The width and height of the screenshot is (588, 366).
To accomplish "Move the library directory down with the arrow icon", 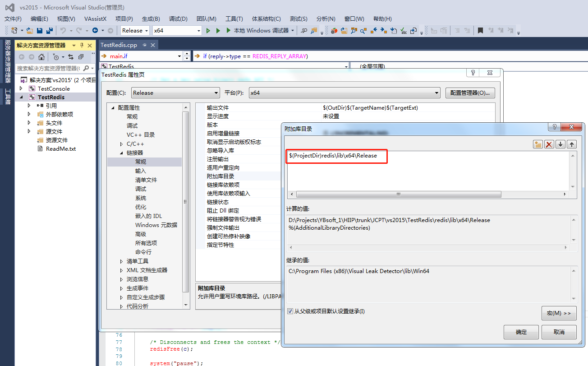I will 560,144.
